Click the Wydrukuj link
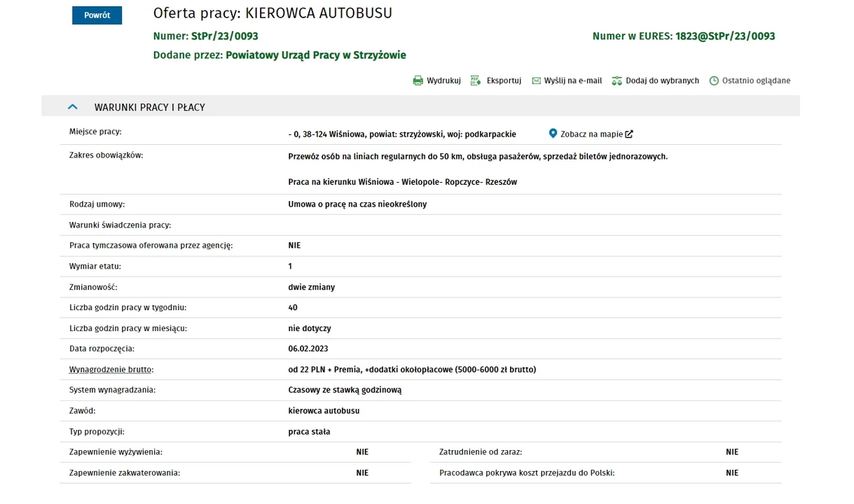The image size is (854, 504). click(x=443, y=80)
